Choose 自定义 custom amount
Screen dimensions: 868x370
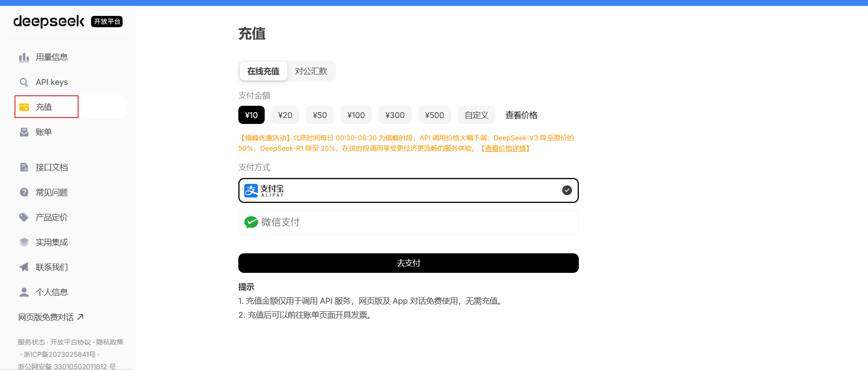[x=477, y=115]
